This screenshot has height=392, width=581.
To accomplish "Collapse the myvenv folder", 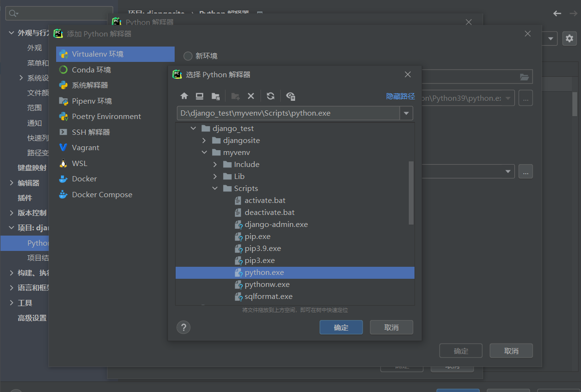I will (x=204, y=153).
